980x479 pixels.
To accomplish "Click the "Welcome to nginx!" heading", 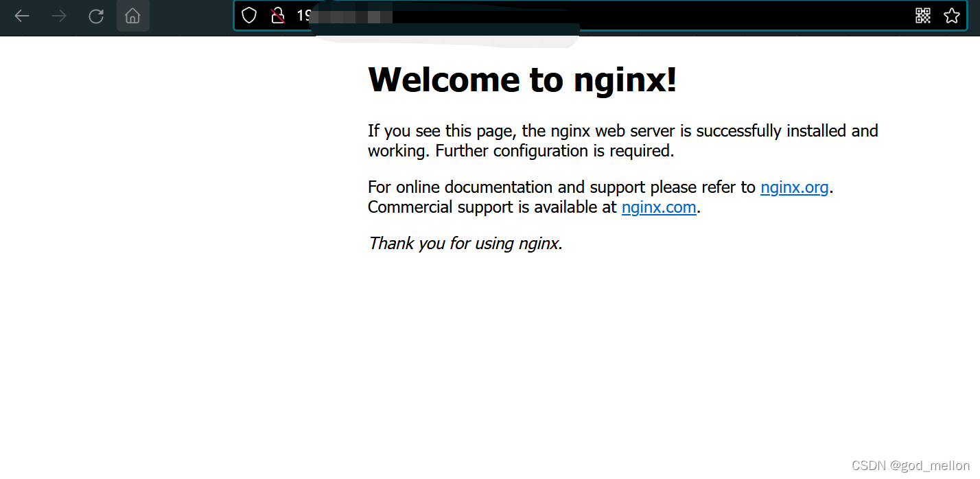I will 522,79.
